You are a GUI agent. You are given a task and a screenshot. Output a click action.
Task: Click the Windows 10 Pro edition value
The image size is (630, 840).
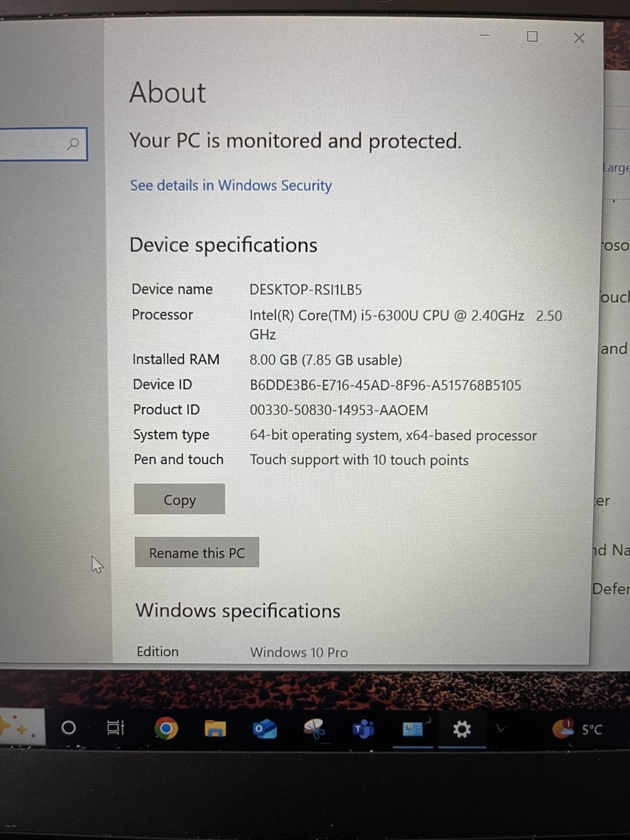pyautogui.click(x=299, y=652)
